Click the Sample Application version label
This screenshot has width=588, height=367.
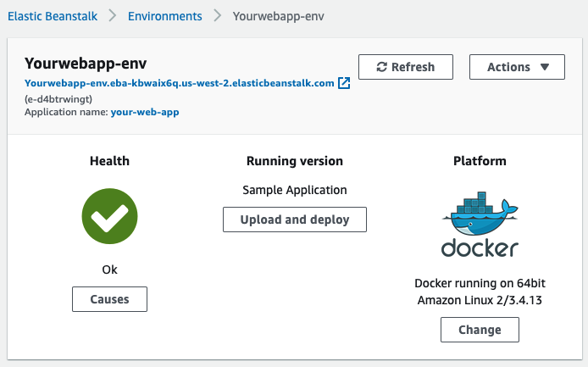point(295,190)
